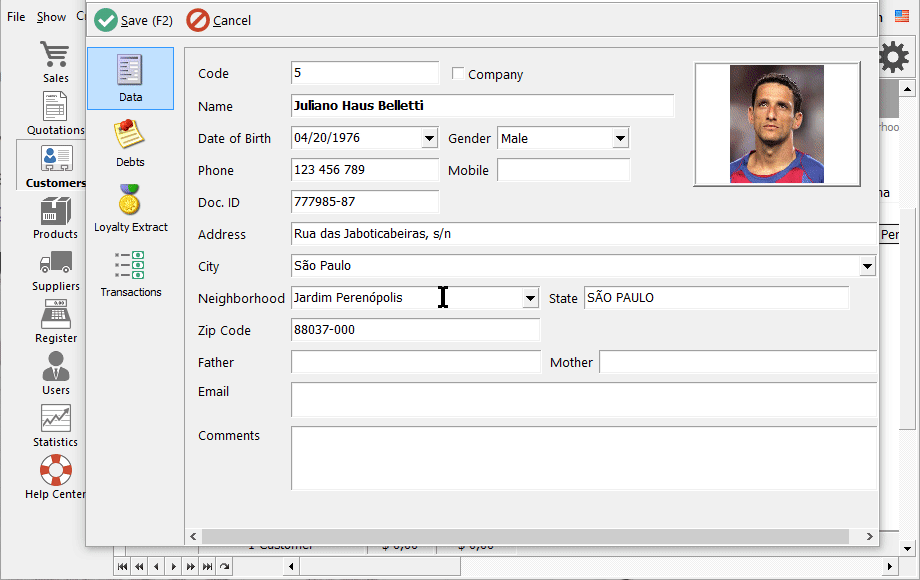Open the Neighborhood dropdown
This screenshot has height=580, width=920.
click(x=530, y=298)
